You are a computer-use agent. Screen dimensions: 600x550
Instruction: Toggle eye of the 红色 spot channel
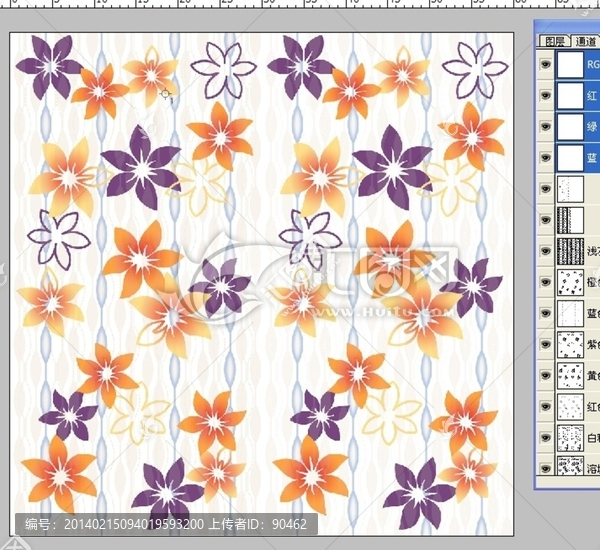coord(546,406)
